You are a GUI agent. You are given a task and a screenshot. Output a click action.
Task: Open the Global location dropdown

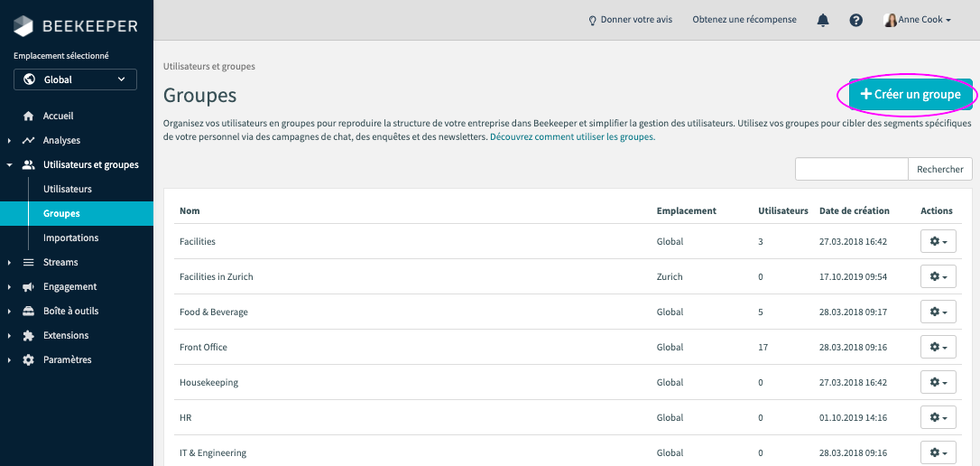75,79
